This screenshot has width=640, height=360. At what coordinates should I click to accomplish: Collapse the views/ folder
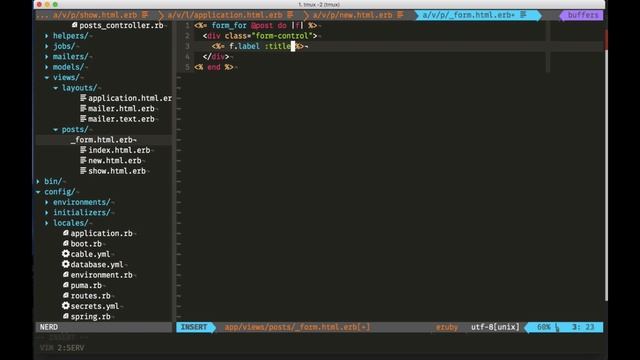tap(47, 78)
